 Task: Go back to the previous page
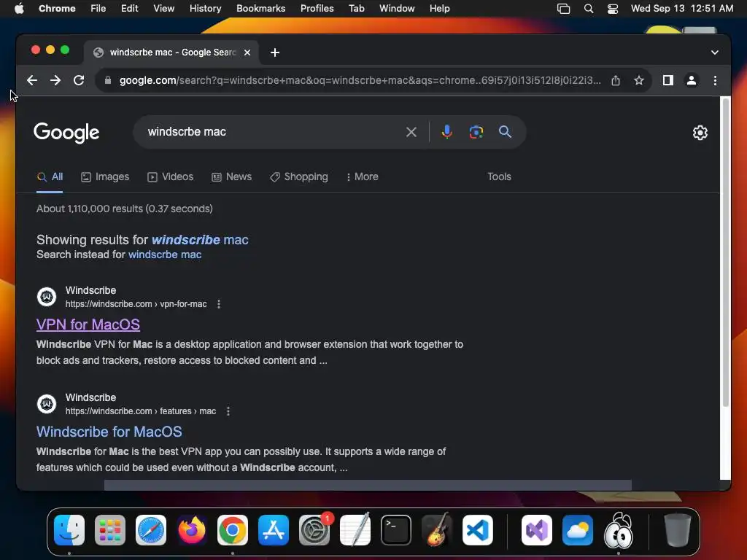(32, 80)
